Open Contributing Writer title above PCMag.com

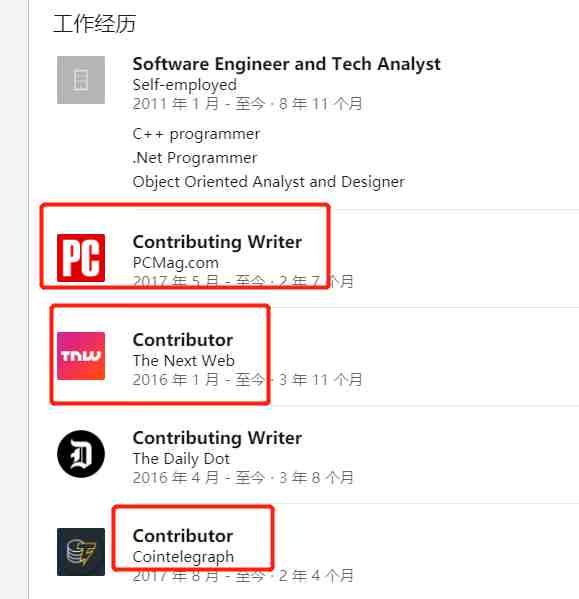pyautogui.click(x=217, y=242)
